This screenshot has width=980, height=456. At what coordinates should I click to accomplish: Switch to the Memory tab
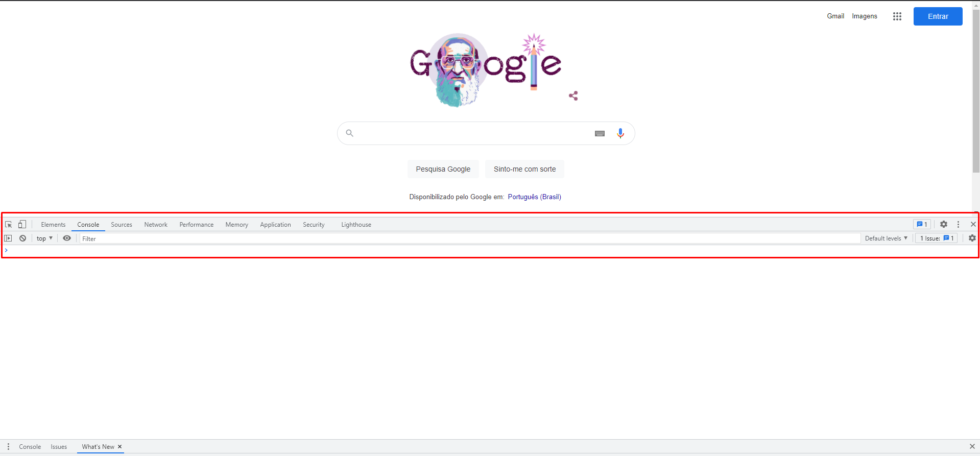[237, 224]
